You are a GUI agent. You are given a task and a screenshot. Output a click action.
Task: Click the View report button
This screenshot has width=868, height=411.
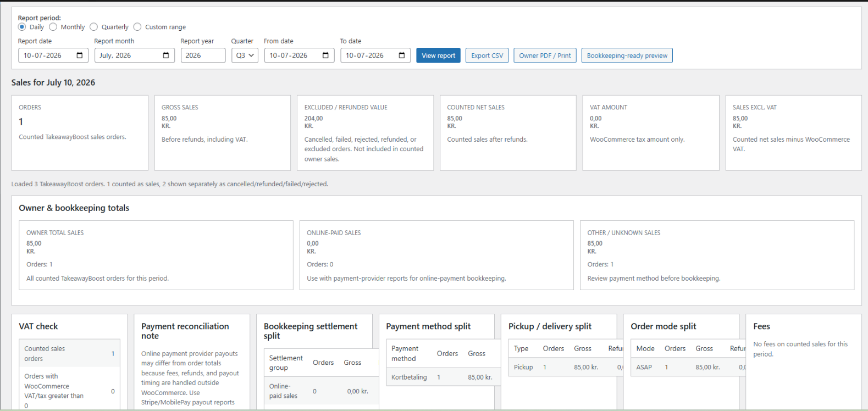(438, 55)
